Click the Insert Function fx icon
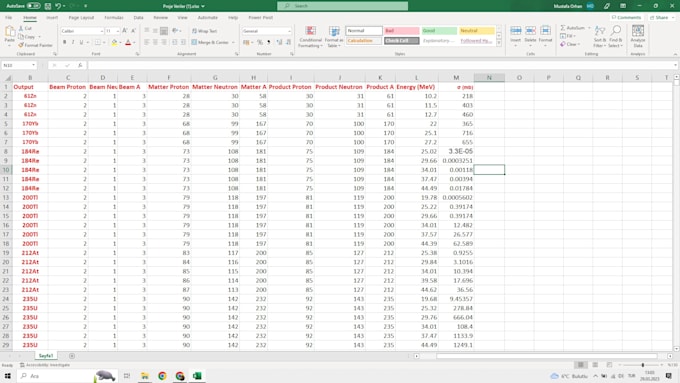Screen dimensions: 680x383 click(80, 65)
